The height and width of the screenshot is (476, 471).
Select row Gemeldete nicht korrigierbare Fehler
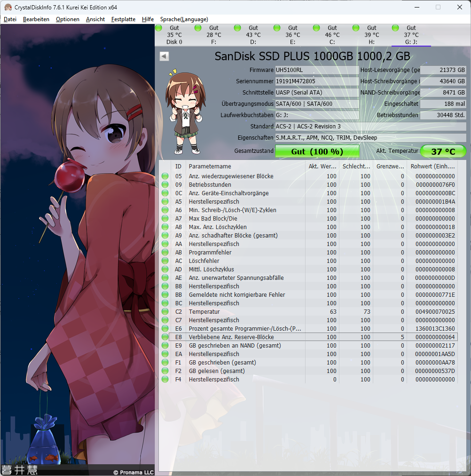click(308, 294)
